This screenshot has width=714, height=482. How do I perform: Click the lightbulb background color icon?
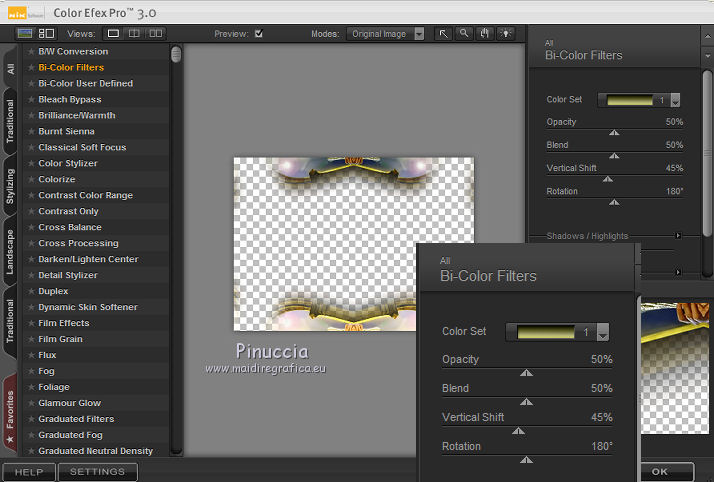coord(506,34)
